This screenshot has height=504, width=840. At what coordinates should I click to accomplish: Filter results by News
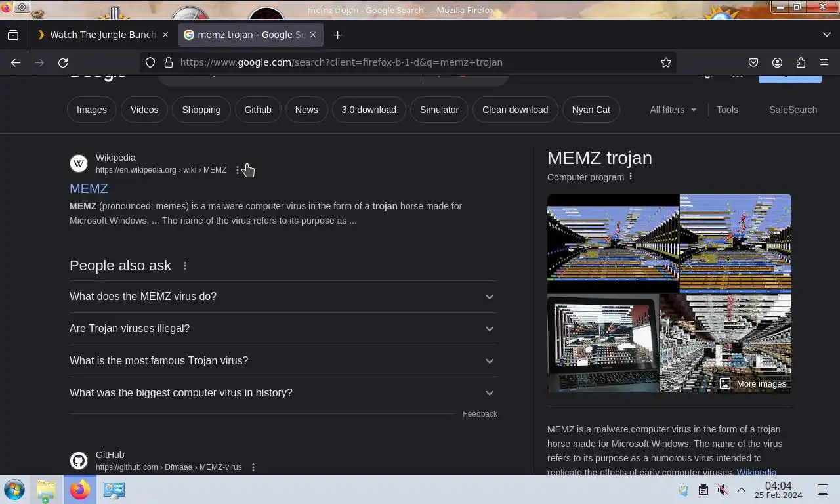tap(306, 110)
